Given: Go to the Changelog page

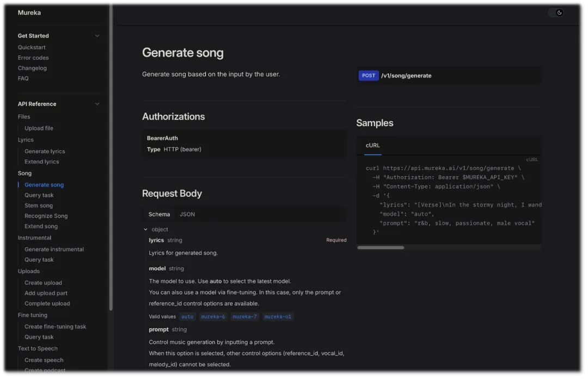Looking at the screenshot, I should (32, 68).
